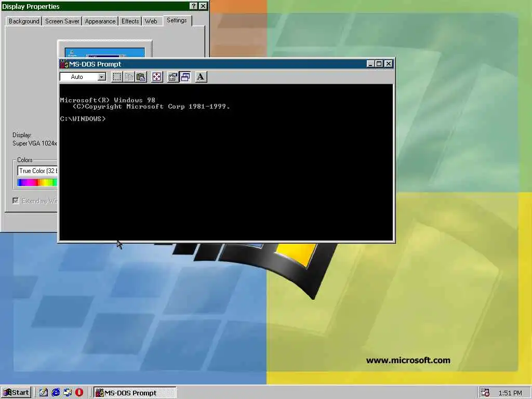This screenshot has width=532, height=399.
Task: Toggle the Extend my Windows desktop checkbox
Action: (16, 201)
